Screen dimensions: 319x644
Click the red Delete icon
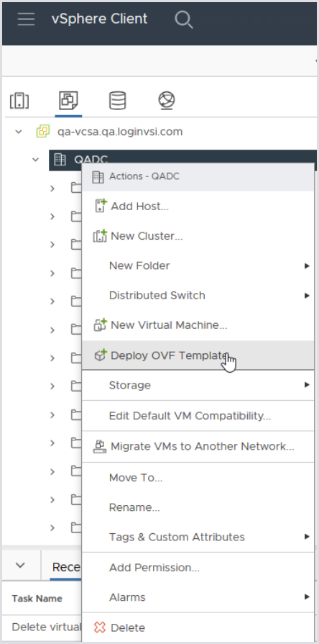[x=100, y=627]
